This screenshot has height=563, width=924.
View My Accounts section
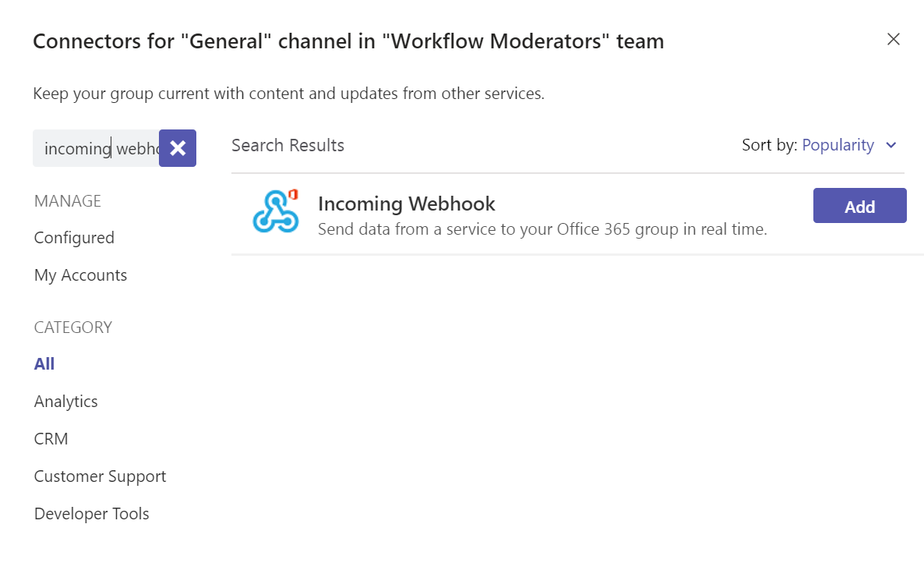click(x=80, y=274)
